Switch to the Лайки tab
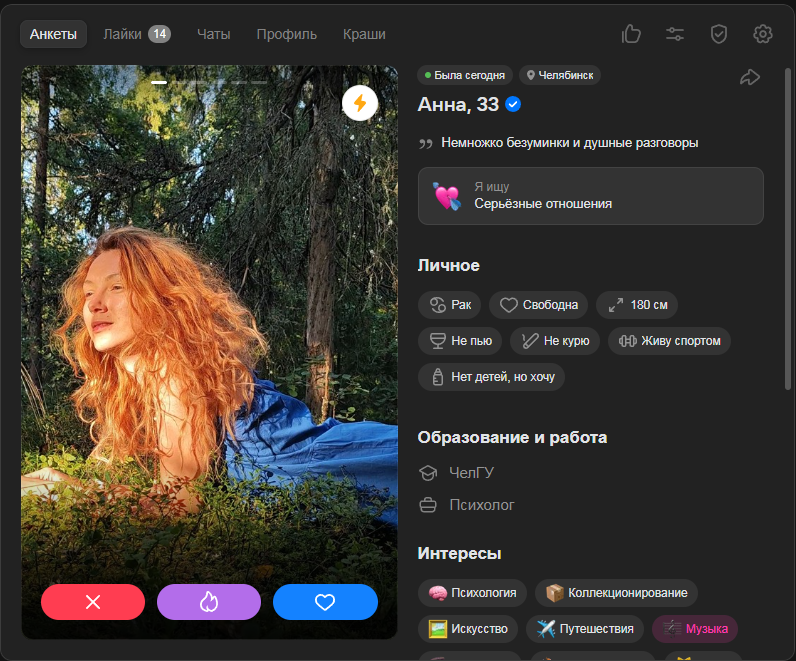The height and width of the screenshot is (661, 796). (x=136, y=34)
